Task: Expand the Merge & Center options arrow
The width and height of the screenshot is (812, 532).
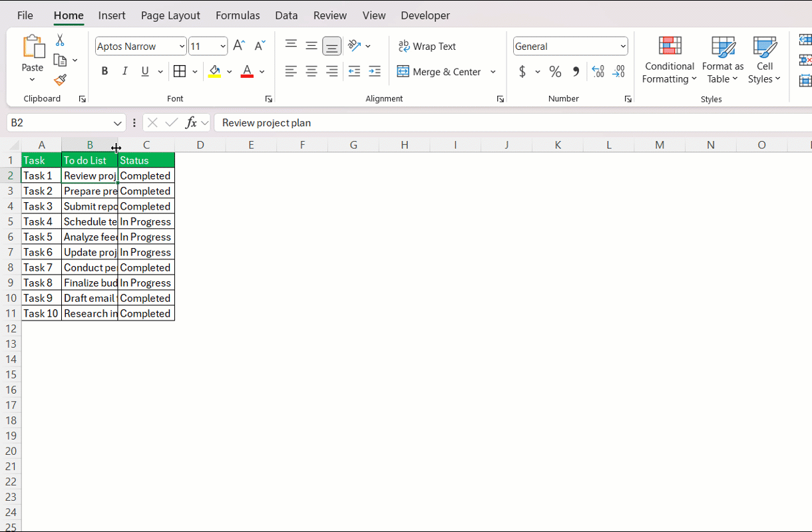Action: pos(493,71)
